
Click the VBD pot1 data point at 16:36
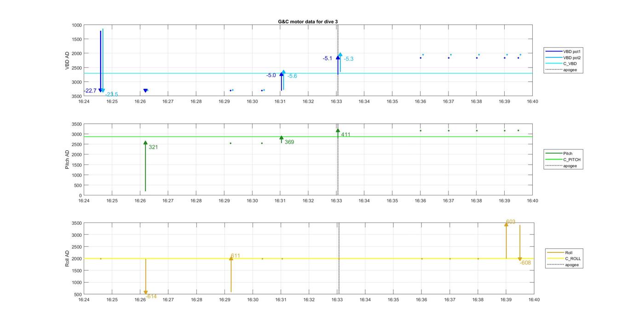tap(420, 58)
